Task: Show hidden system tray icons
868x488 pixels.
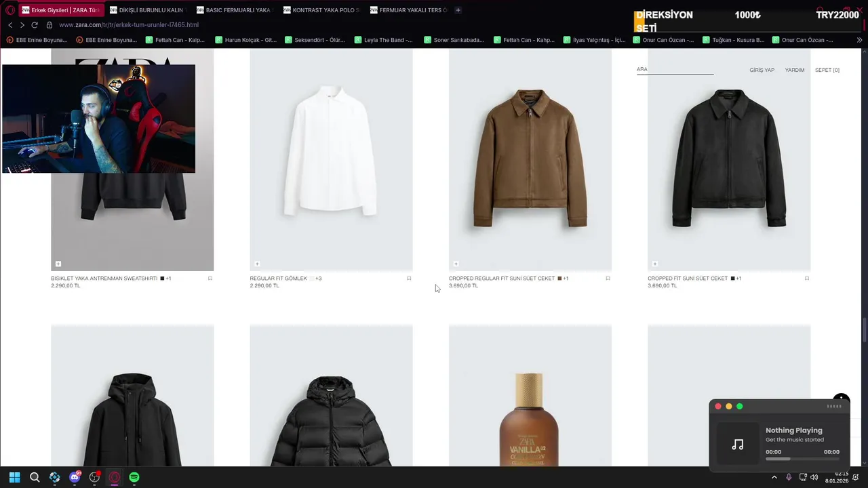Action: (x=774, y=477)
